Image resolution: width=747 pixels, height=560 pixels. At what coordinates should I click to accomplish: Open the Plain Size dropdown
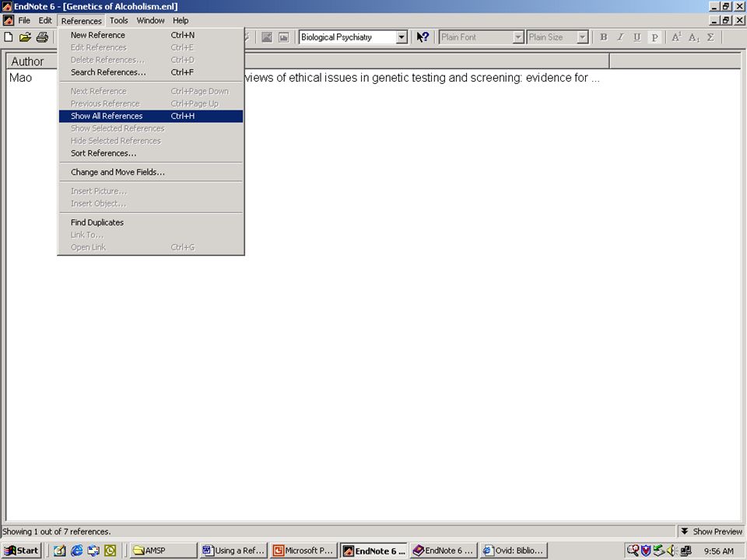(x=582, y=37)
